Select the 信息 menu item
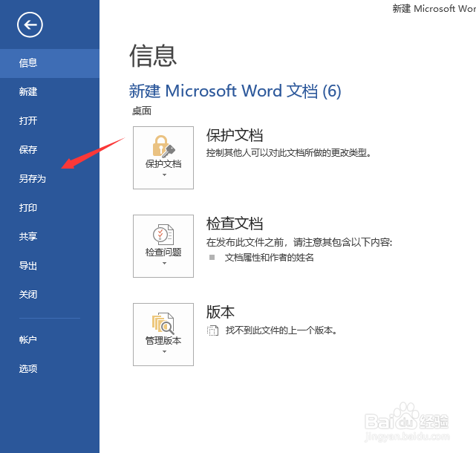476x453 pixels. click(x=50, y=63)
